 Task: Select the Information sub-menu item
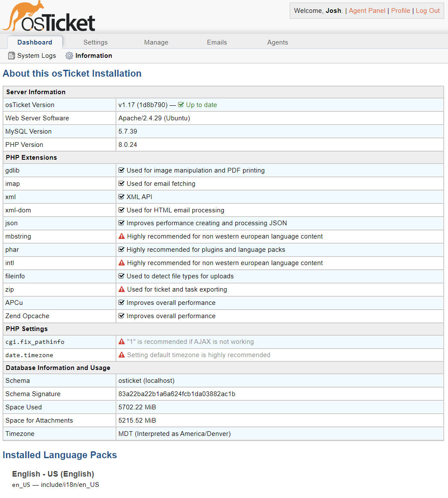tap(89, 56)
